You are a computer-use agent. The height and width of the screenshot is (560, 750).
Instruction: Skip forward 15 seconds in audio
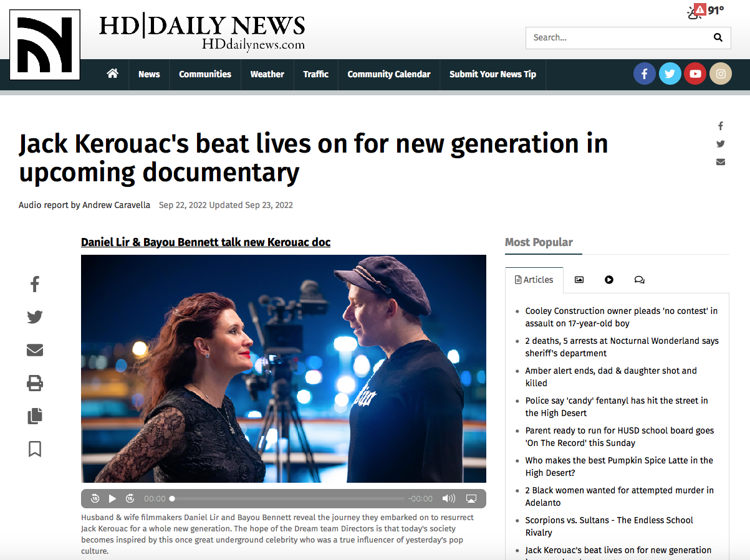130,498
